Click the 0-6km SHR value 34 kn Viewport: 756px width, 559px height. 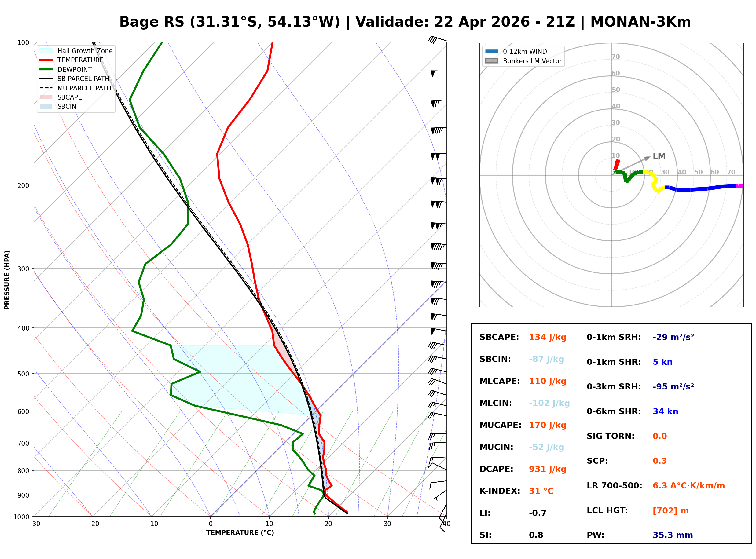(x=666, y=412)
